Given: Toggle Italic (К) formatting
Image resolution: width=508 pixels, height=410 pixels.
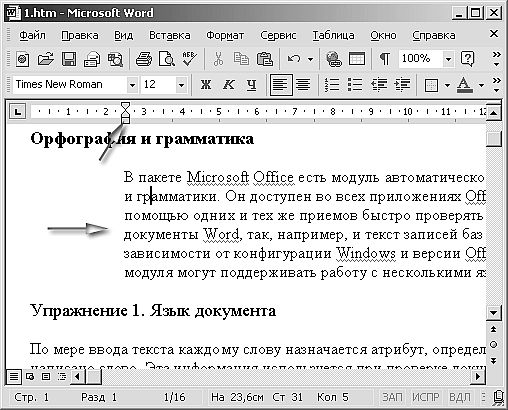Looking at the screenshot, I should pos(229,85).
